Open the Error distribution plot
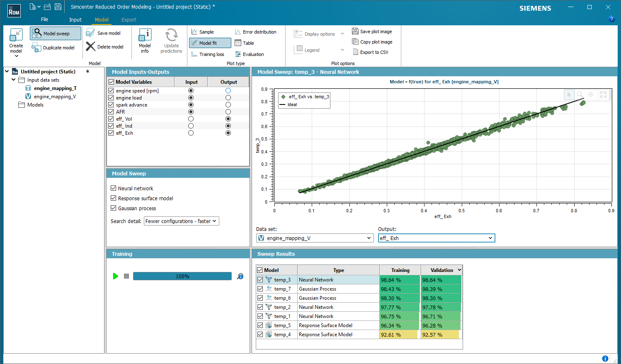621x364 pixels. [256, 32]
